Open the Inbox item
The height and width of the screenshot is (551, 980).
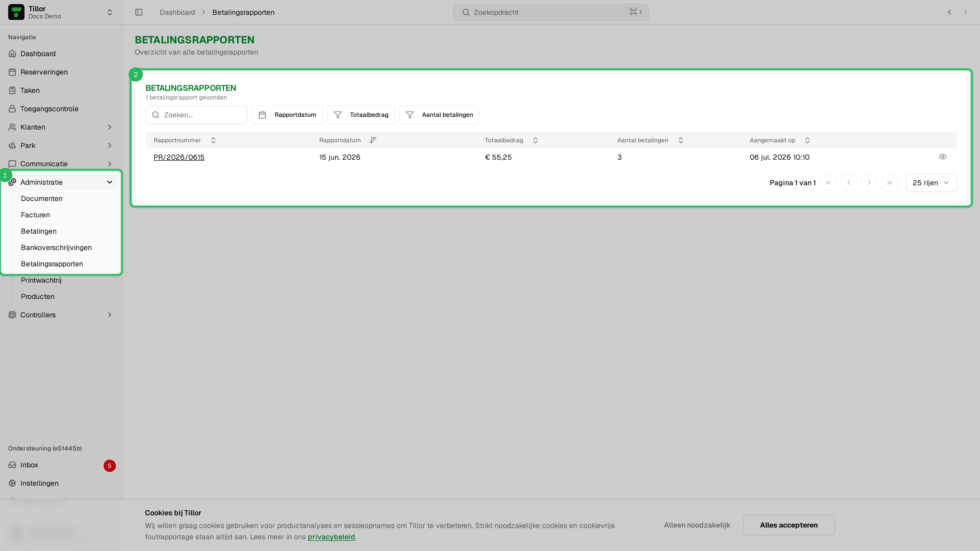point(61,465)
